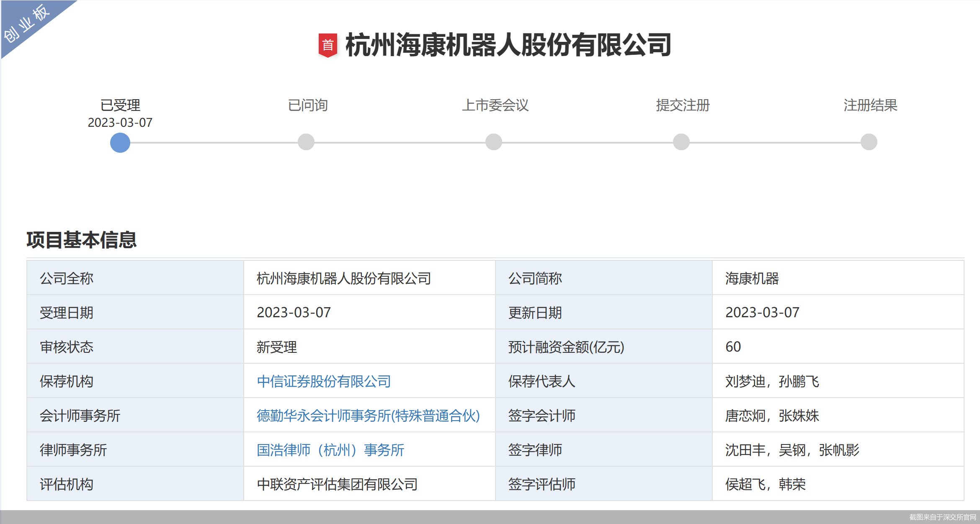Click the 已问询 stage circle
The width and height of the screenshot is (980, 524).
pos(306,142)
